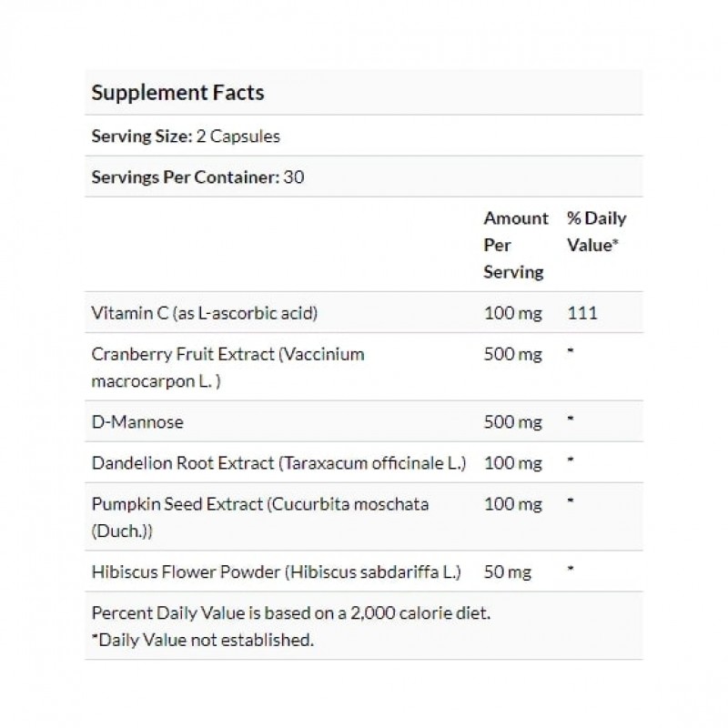The image size is (728, 728).
Task: Select the Cranberry Fruit Extract ingredient
Action: click(227, 366)
